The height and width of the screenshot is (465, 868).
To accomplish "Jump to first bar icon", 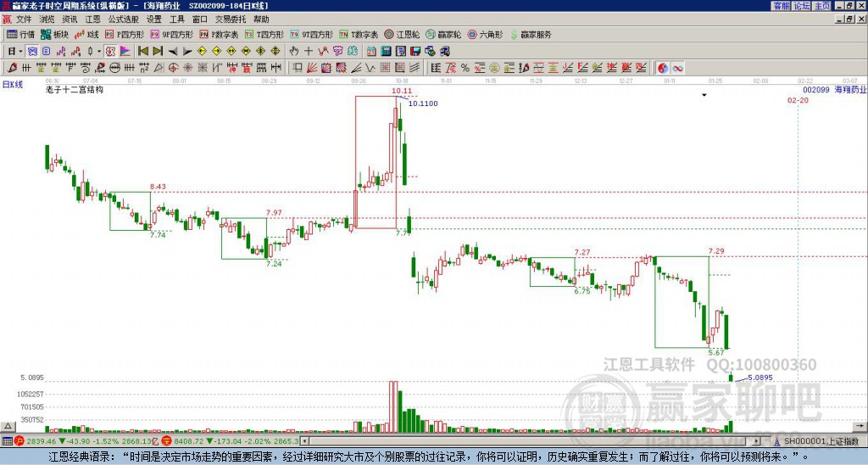I will click(x=143, y=52).
